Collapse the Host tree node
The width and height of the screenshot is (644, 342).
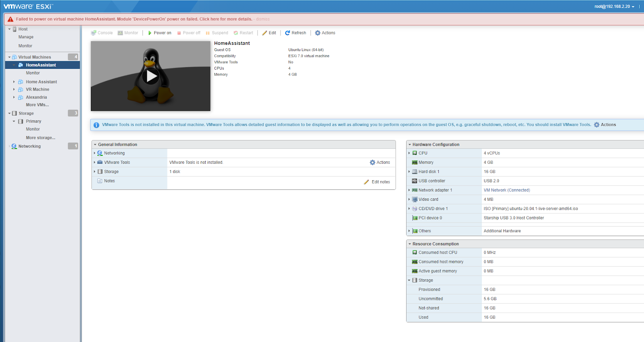[10, 29]
